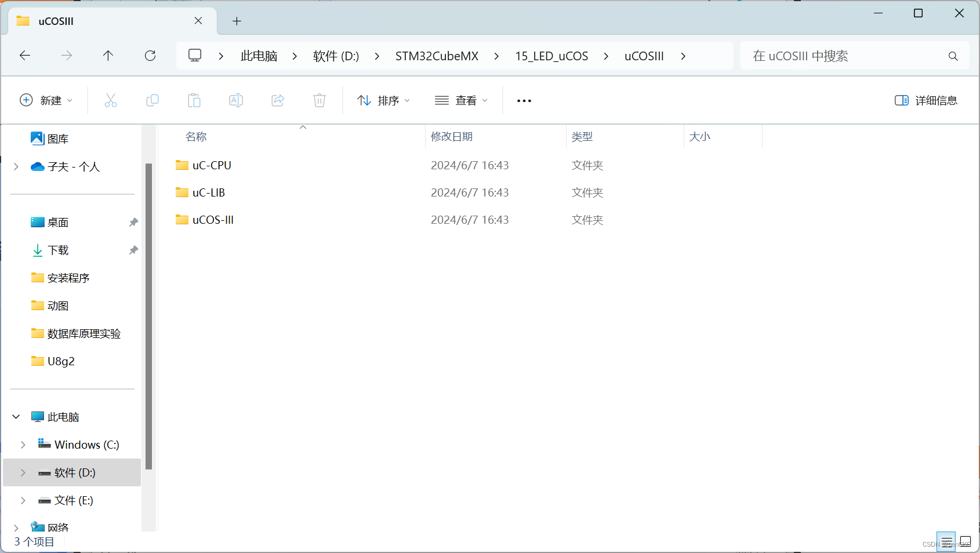Image resolution: width=980 pixels, height=553 pixels.
Task: Click the paste clipboard icon
Action: pos(194,100)
